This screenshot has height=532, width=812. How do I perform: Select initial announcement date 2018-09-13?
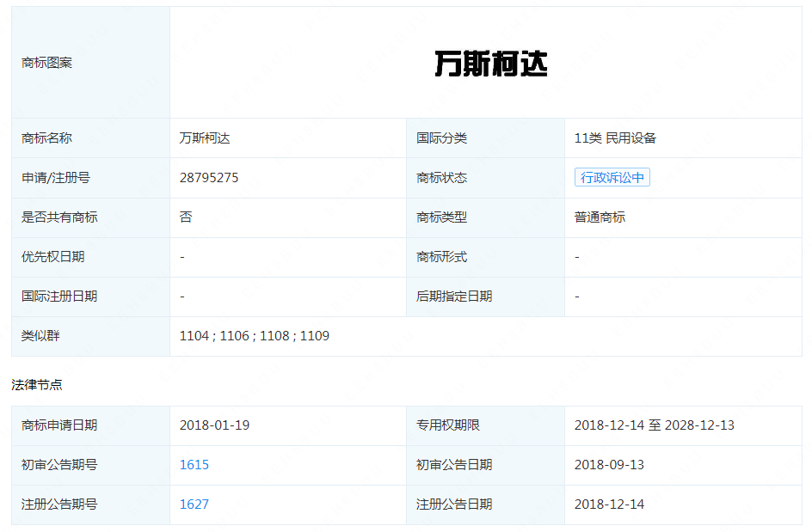point(609,465)
